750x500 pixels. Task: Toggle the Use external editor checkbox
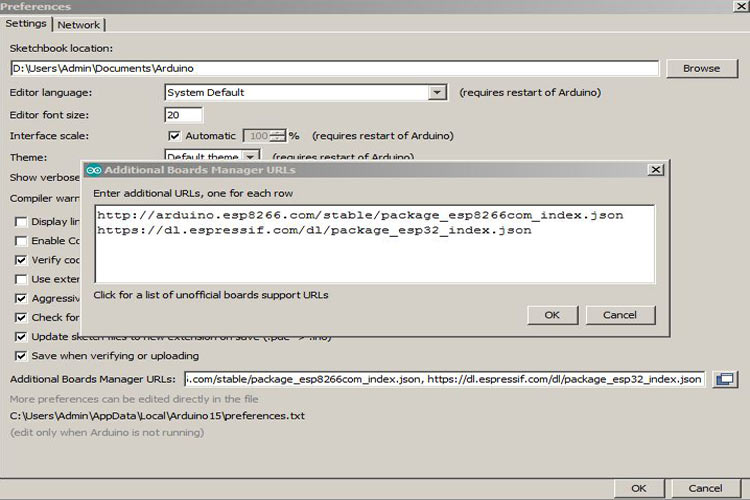pyautogui.click(x=21, y=279)
